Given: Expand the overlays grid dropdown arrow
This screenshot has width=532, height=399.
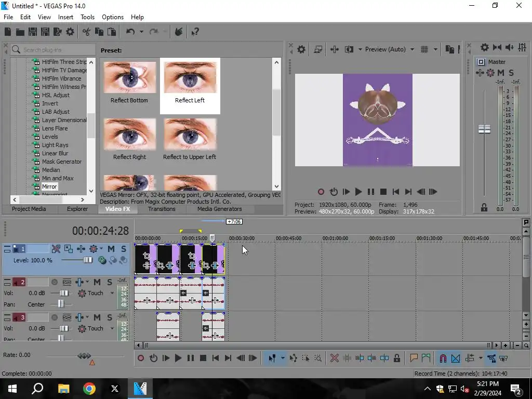Looking at the screenshot, I should [435, 49].
